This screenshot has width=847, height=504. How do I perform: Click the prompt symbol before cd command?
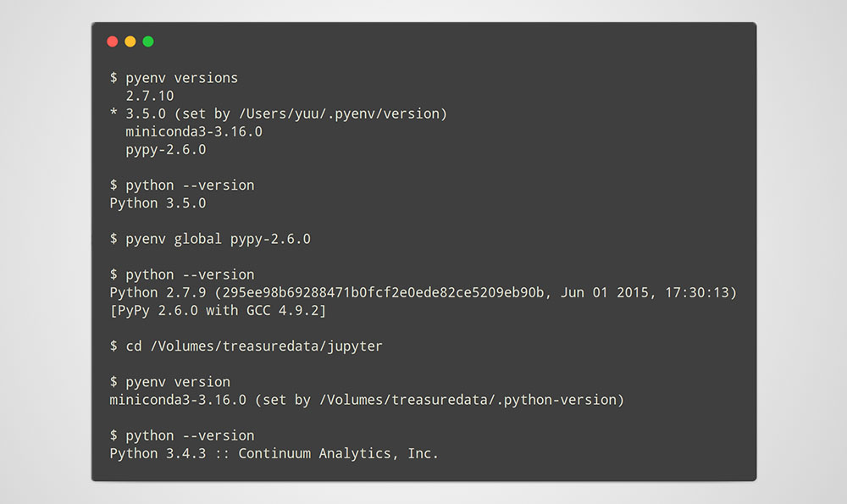[x=113, y=346]
